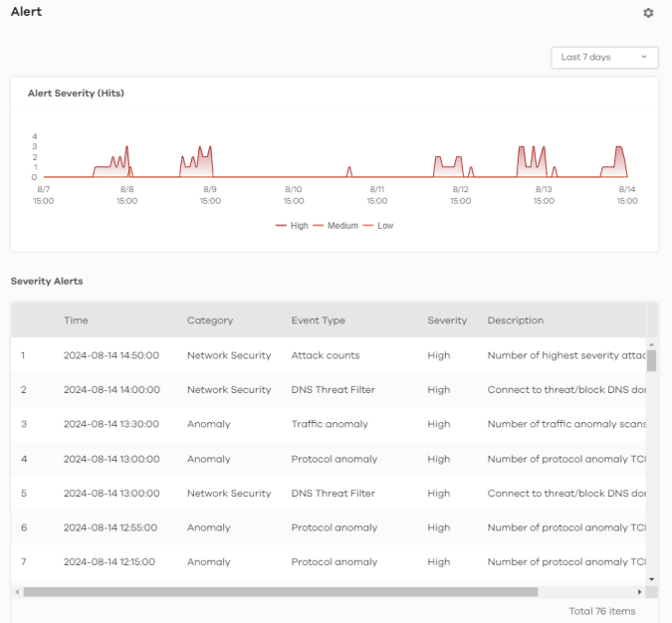Select row 1 Attack counts alert
The width and height of the screenshot is (672, 623).
click(325, 355)
